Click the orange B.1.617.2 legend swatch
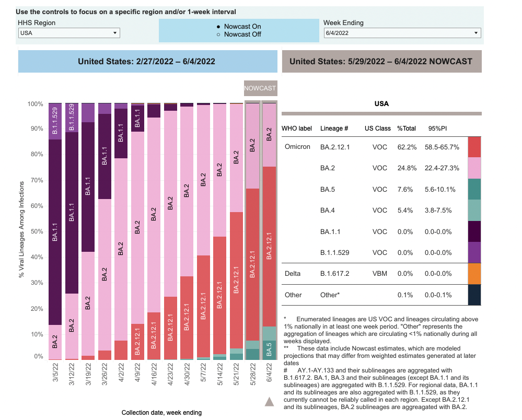Viewport: 522px width, 420px height. pyautogui.click(x=474, y=273)
